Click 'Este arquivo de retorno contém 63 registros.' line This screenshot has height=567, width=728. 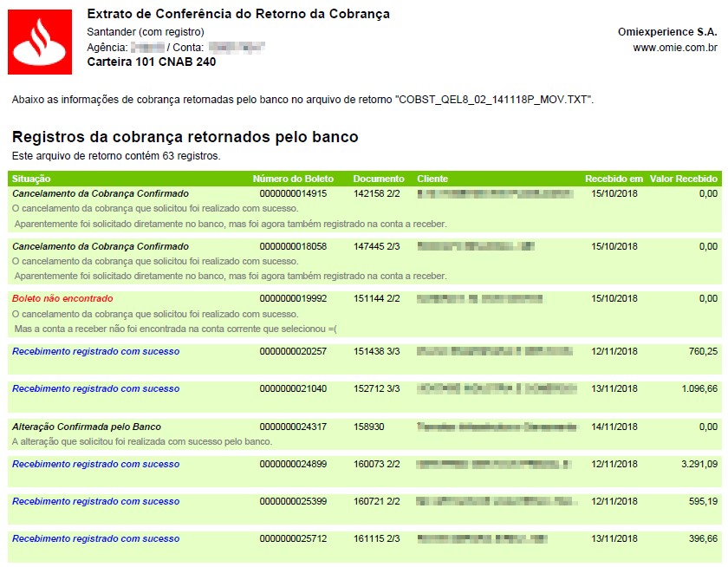(116, 156)
